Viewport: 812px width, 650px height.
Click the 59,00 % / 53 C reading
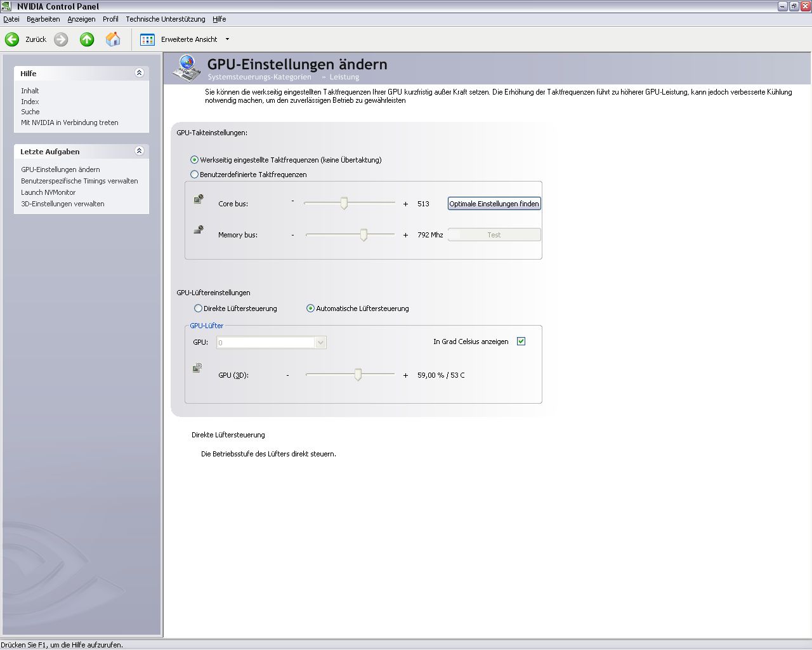coord(441,375)
